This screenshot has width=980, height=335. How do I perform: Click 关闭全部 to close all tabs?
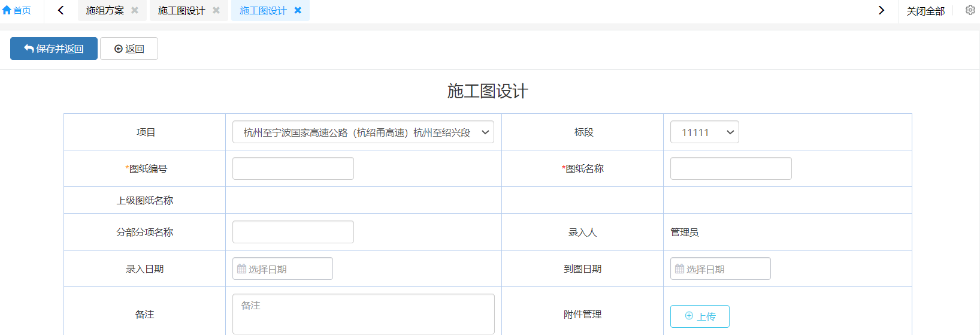[925, 11]
